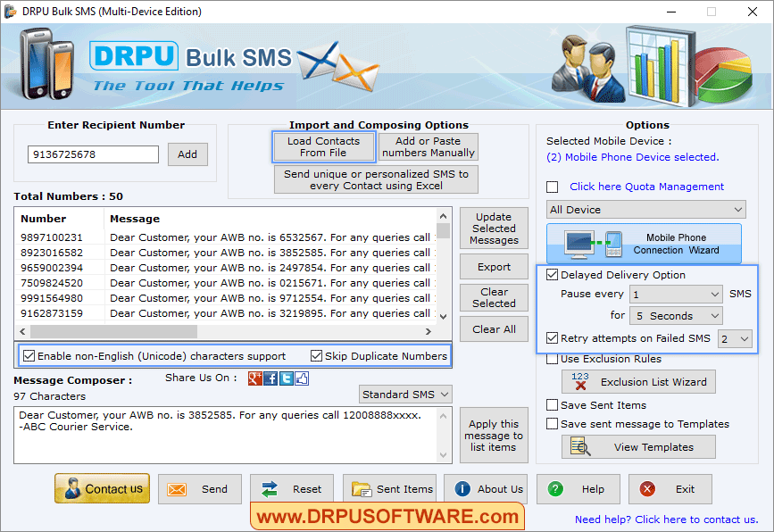Click the thumbs-up like icon
The height and width of the screenshot is (532, 774).
click(302, 378)
